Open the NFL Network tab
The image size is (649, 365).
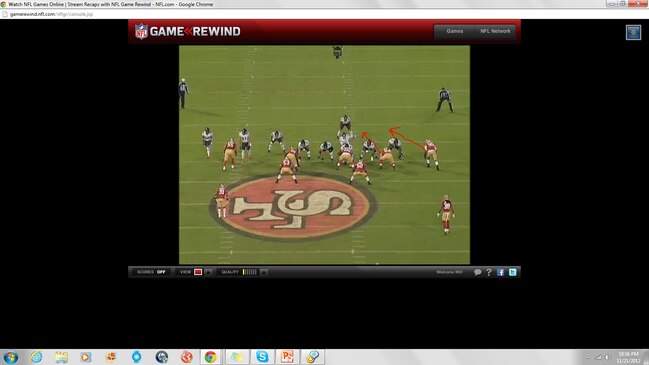[495, 31]
